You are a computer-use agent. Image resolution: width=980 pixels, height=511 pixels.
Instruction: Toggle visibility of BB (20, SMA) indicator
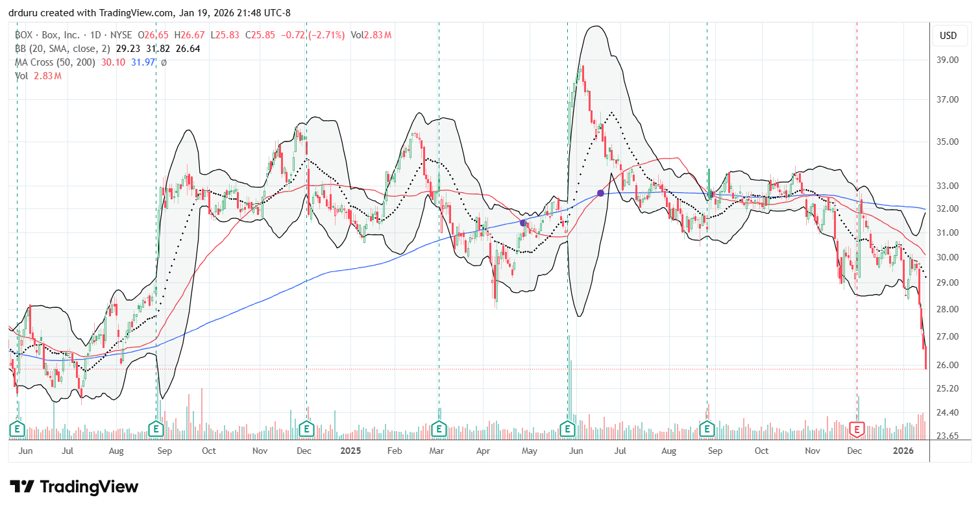32,48
